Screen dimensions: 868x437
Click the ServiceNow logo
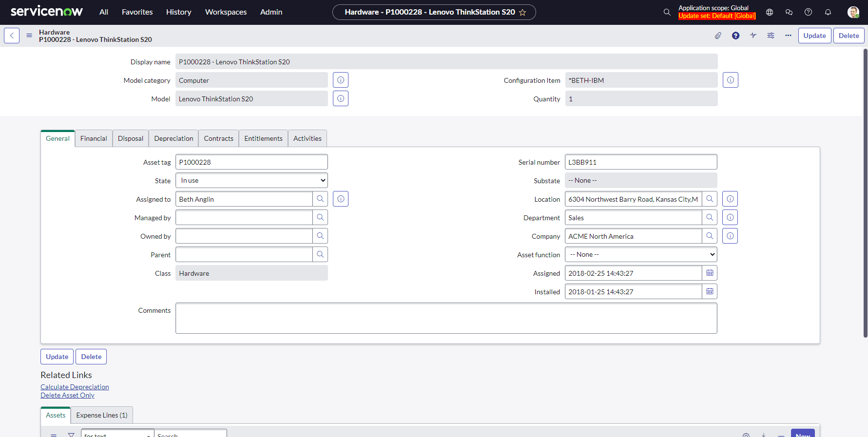pos(47,11)
